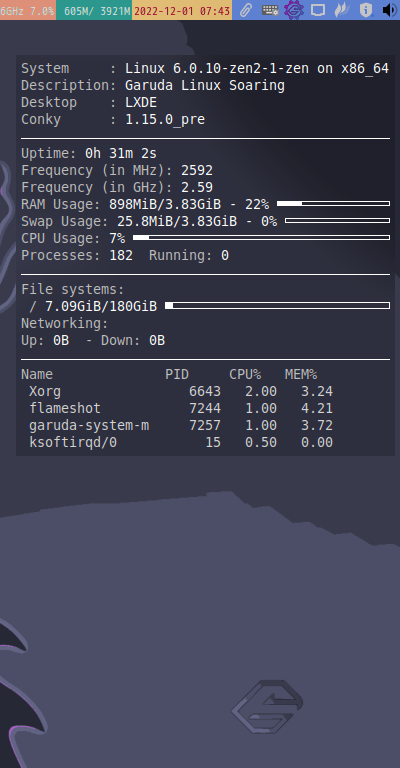Click the CPU Usage progress bar
The height and width of the screenshot is (768, 400).
[x=261, y=238]
